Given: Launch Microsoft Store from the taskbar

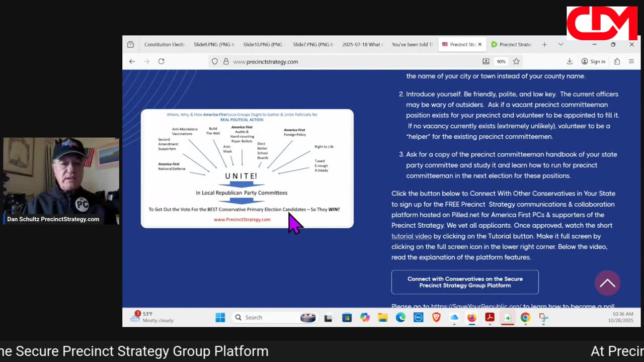Looking at the screenshot, I should pyautogui.click(x=347, y=317).
